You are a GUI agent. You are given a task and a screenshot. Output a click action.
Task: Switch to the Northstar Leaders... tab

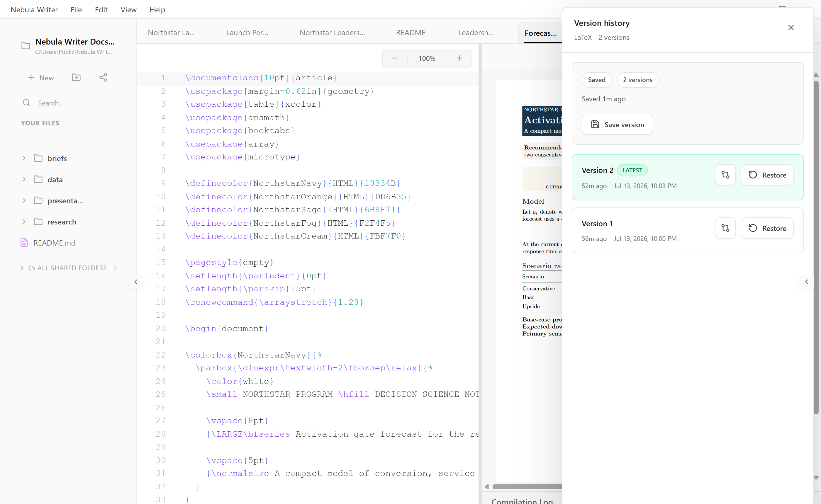pos(332,33)
